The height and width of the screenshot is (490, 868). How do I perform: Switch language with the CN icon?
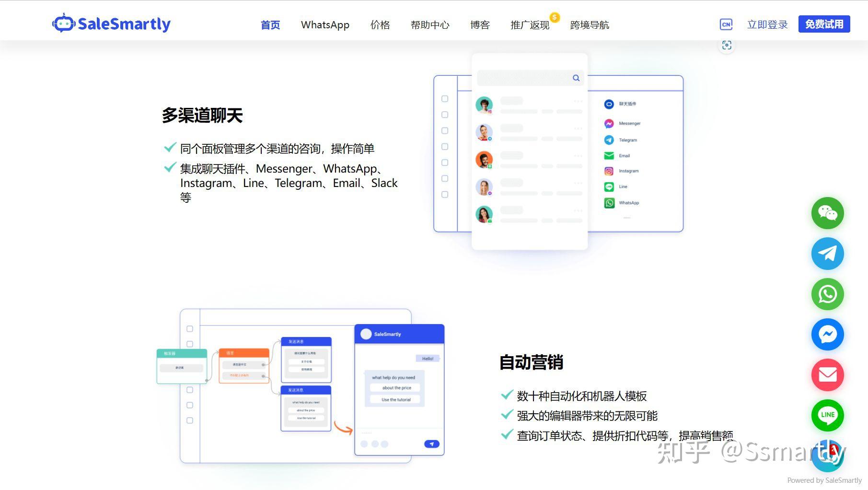(x=726, y=24)
